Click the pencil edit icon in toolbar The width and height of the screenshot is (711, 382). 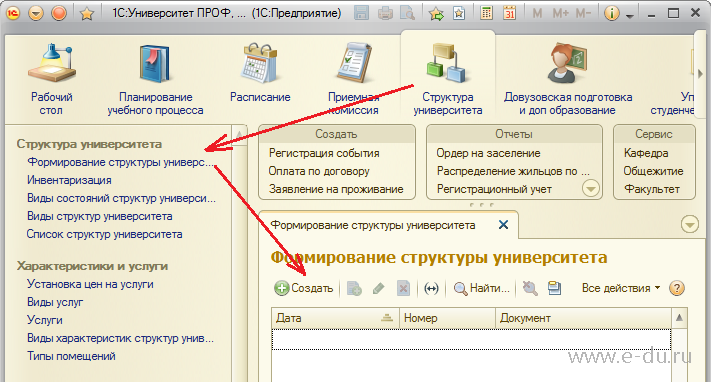point(379,288)
